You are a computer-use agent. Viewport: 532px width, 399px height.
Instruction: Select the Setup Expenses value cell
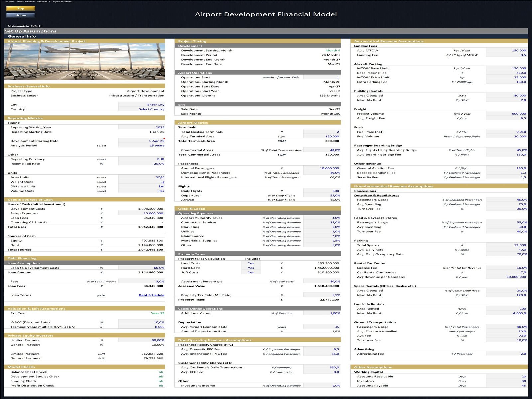pyautogui.click(x=141, y=213)
